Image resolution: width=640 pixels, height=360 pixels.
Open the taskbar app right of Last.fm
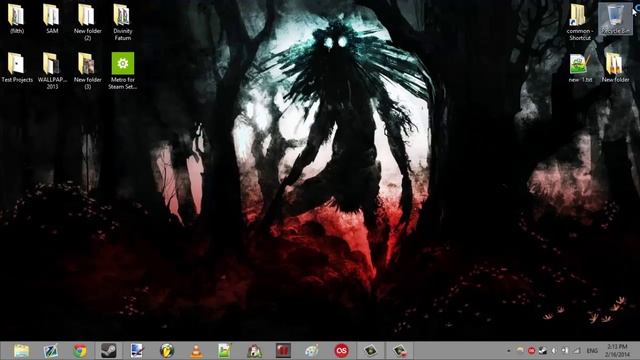(x=370, y=351)
